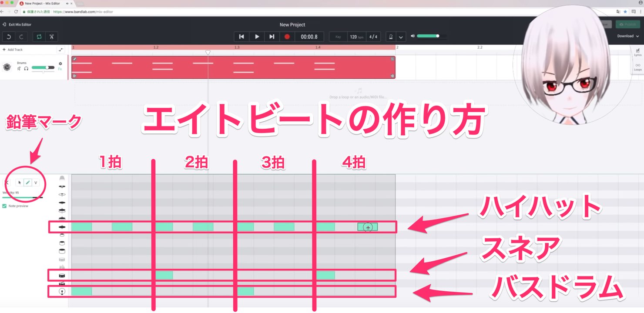Open the Download dropdown
644x313 pixels.
[628, 36]
